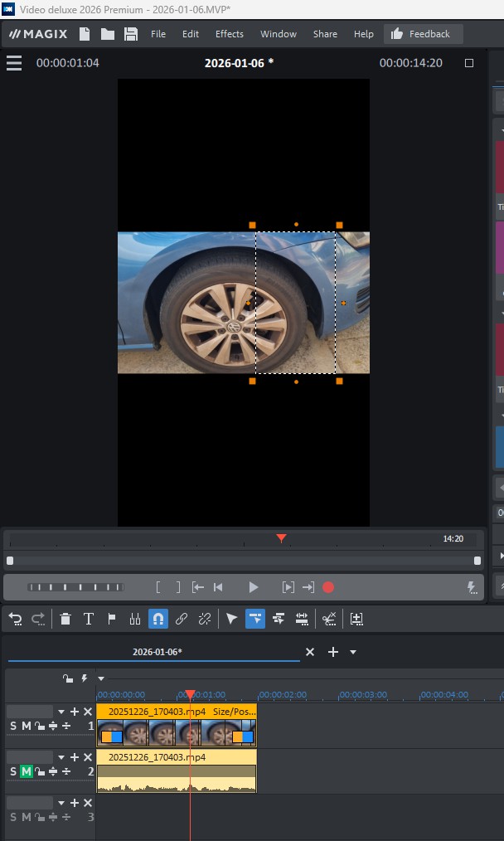Solo track 1 with the S button
The image size is (504, 841).
click(12, 727)
